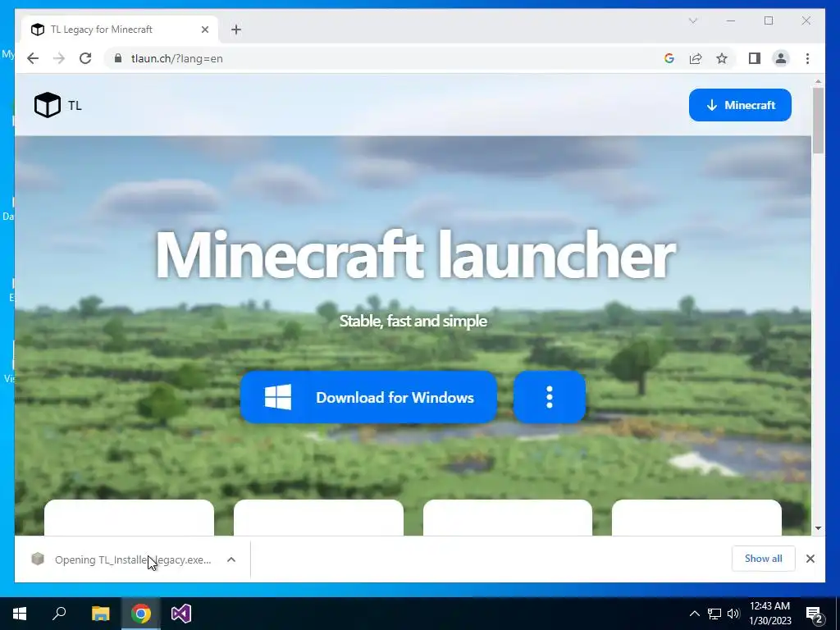Viewport: 840px width, 630px height.
Task: Open downloaded TL_Installer_legacy.exe item
Action: pyautogui.click(x=133, y=559)
